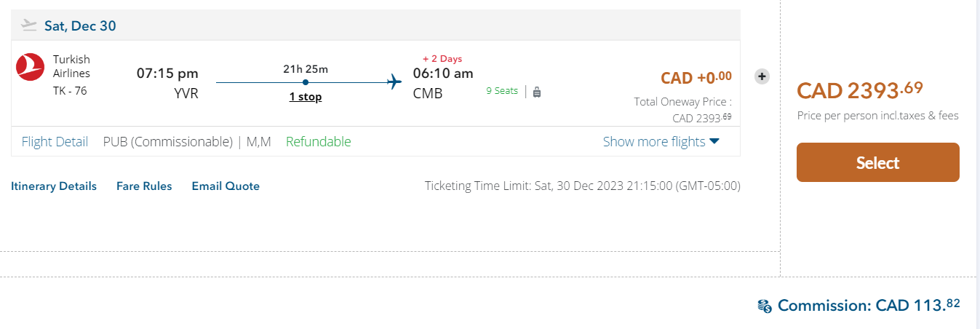Click the 9 Seats availability text

pyautogui.click(x=502, y=91)
